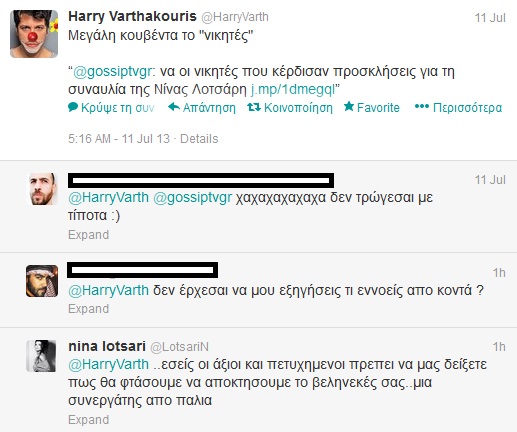Open the @gossiptvgr mention in the quoted tweet
This screenshot has width=517, height=432.
click(112, 72)
